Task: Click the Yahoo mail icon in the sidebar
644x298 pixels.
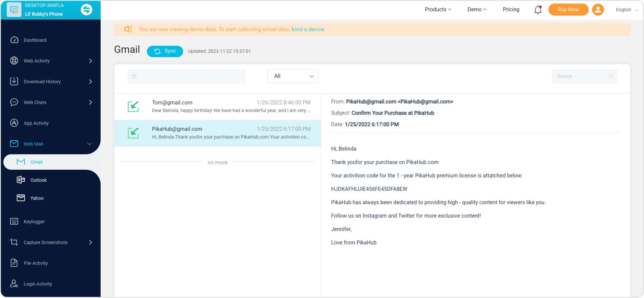Action: (x=21, y=198)
